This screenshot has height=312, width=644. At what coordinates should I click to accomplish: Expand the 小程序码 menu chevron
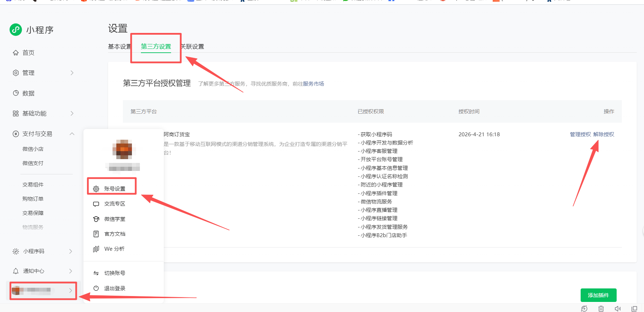[x=71, y=251]
